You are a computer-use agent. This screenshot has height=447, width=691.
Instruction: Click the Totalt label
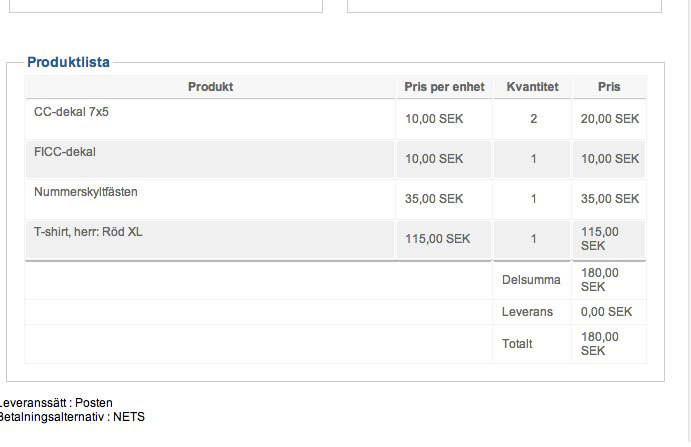[x=517, y=344]
